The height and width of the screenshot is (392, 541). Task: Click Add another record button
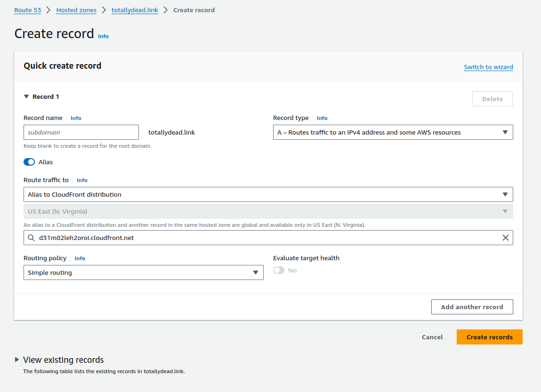472,307
